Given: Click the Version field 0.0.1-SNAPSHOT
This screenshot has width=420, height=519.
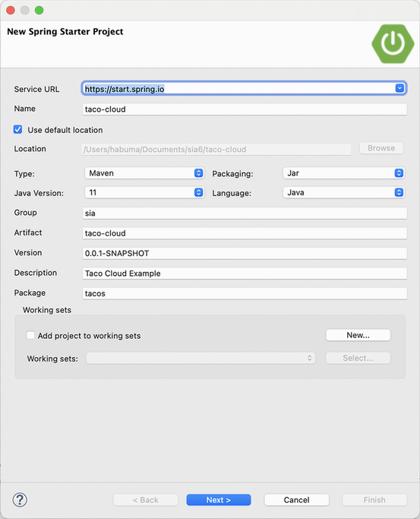Looking at the screenshot, I should pyautogui.click(x=245, y=253).
